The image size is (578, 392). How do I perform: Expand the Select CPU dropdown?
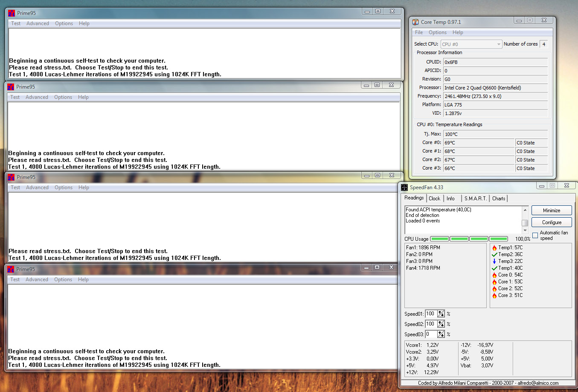[499, 44]
